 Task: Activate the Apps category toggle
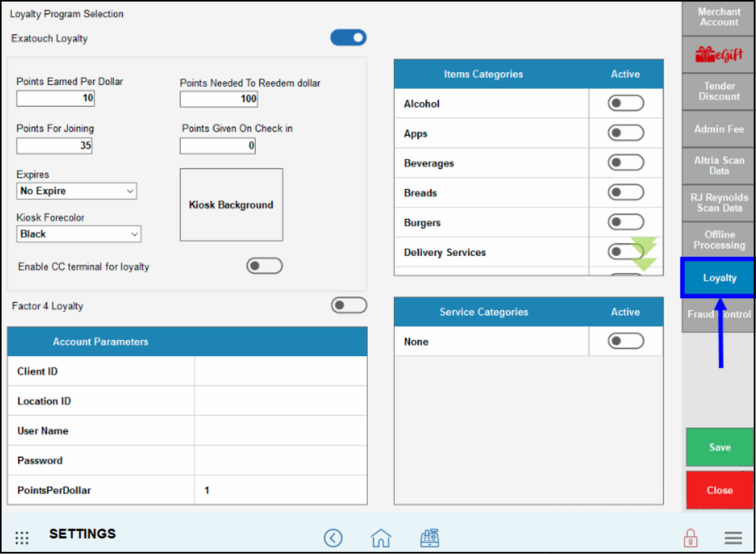[626, 133]
